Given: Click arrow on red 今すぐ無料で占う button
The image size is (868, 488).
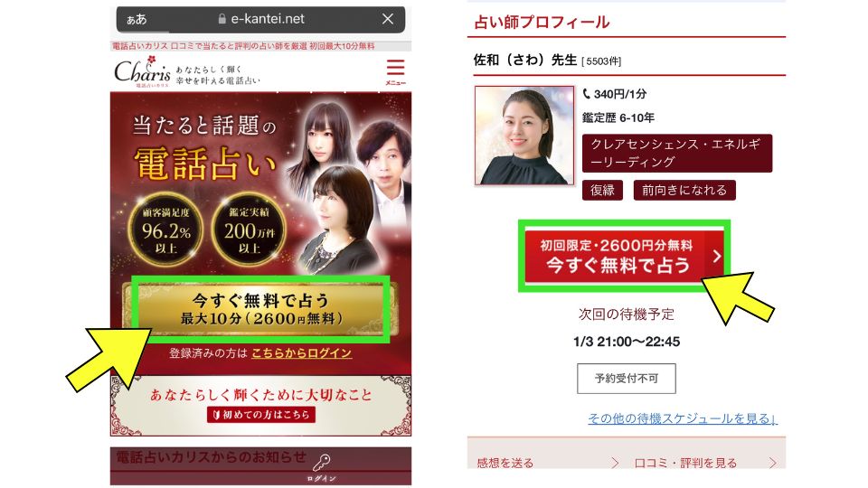Looking at the screenshot, I should click(x=716, y=256).
